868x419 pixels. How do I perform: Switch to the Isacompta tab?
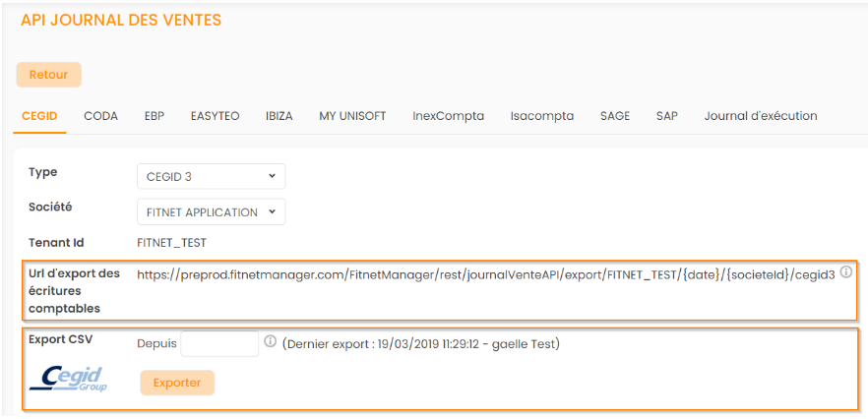(x=541, y=116)
